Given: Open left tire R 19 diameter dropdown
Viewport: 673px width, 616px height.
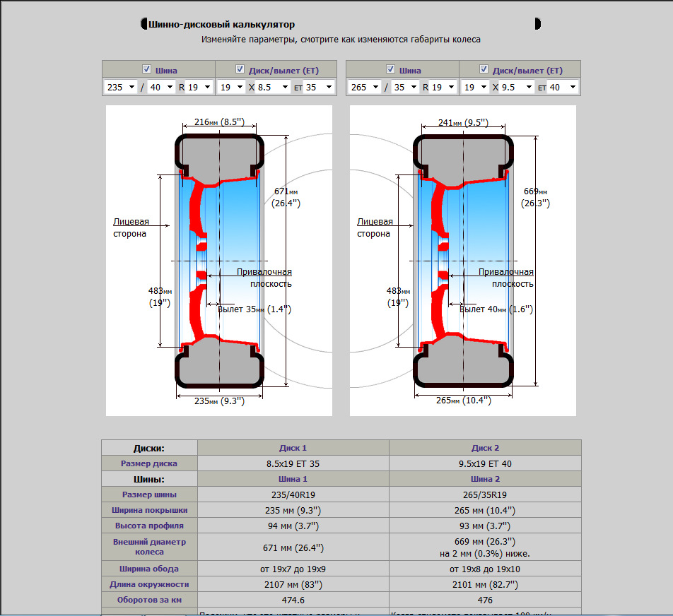Looking at the screenshot, I should [199, 87].
